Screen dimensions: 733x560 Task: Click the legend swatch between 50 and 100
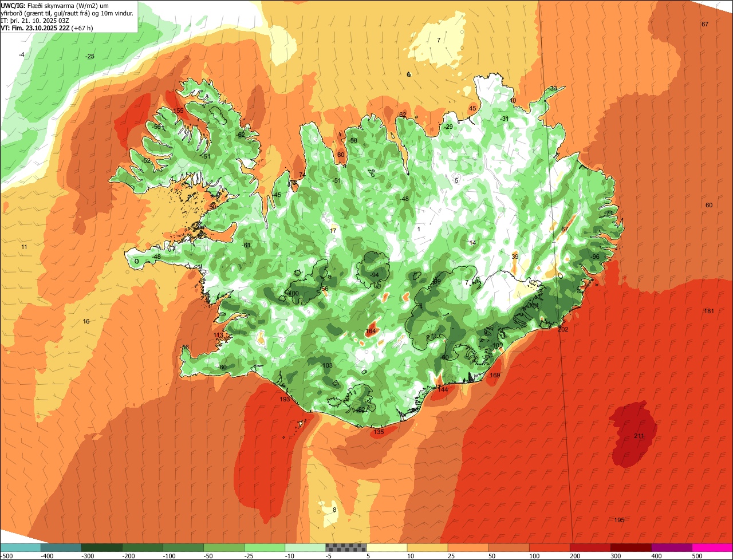[x=509, y=547]
